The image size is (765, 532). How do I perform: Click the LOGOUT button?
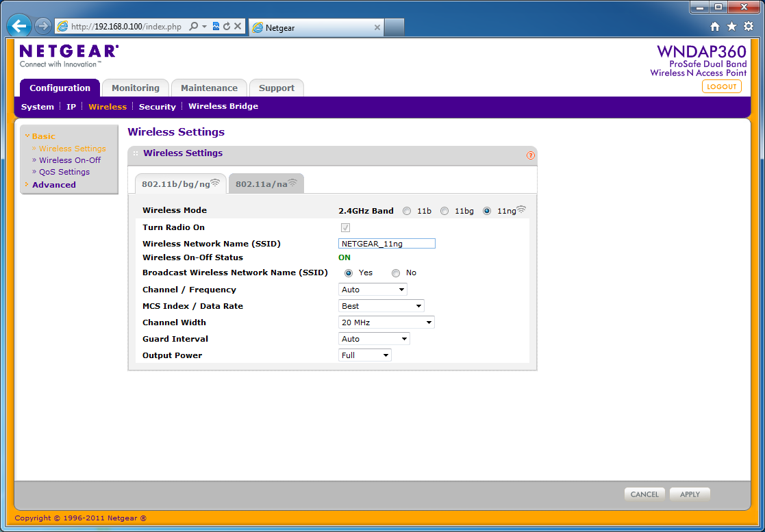pyautogui.click(x=722, y=86)
